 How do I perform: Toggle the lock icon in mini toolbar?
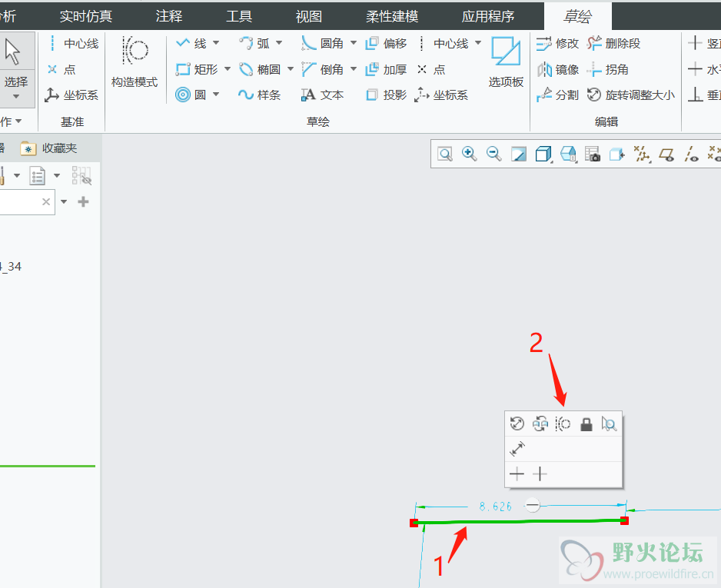(x=586, y=424)
